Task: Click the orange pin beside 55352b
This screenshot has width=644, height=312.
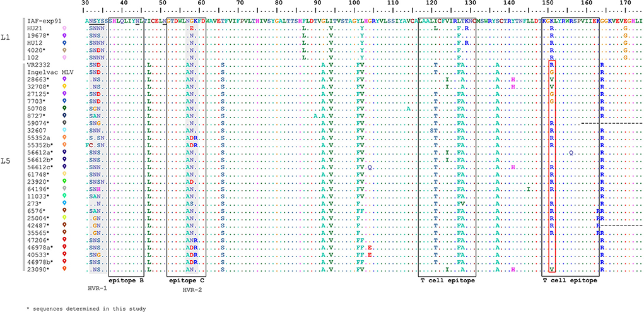Action: tap(64, 145)
